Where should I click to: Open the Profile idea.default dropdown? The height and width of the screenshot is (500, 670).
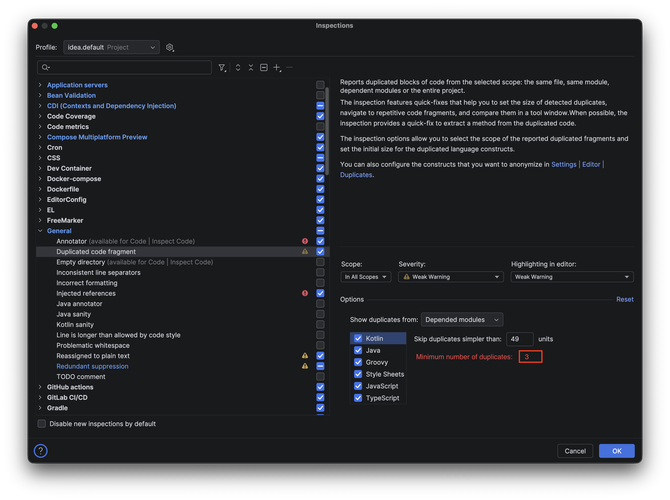110,47
